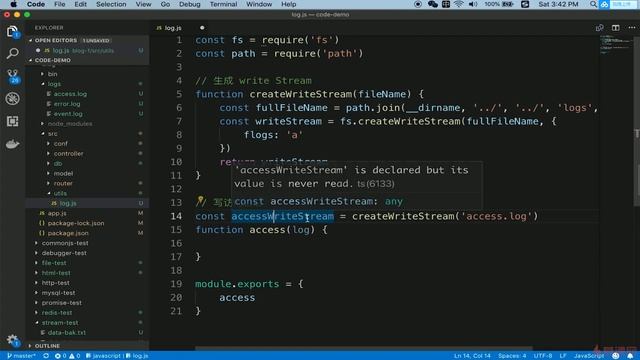This screenshot has height=360, width=640.
Task: Open the Docker view icon
Action: click(12, 144)
